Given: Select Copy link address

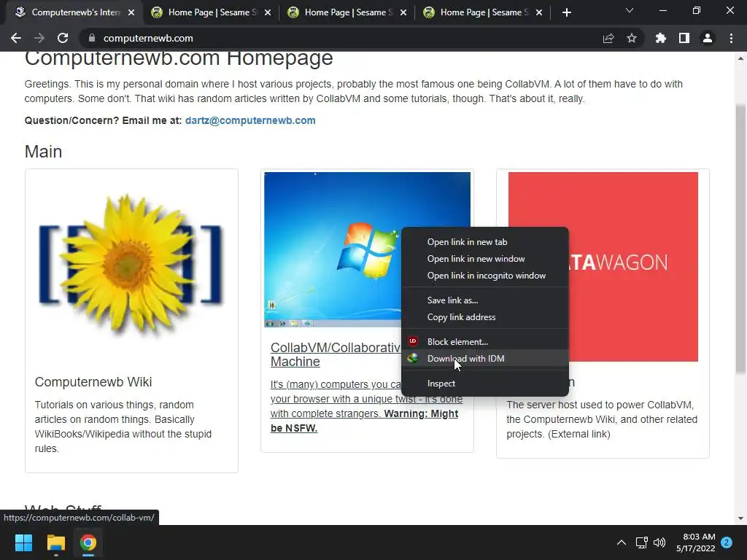Looking at the screenshot, I should click(485, 317).
